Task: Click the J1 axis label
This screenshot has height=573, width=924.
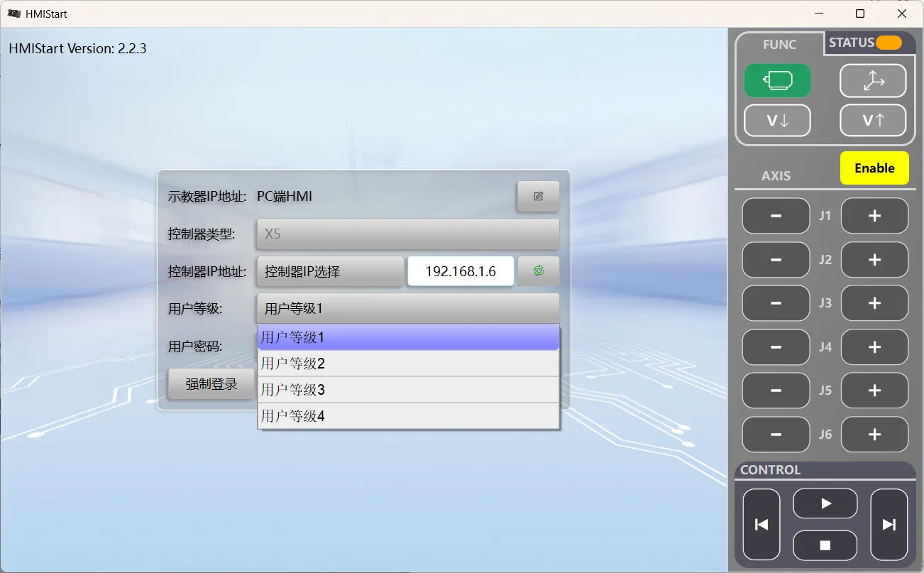Action: point(825,216)
